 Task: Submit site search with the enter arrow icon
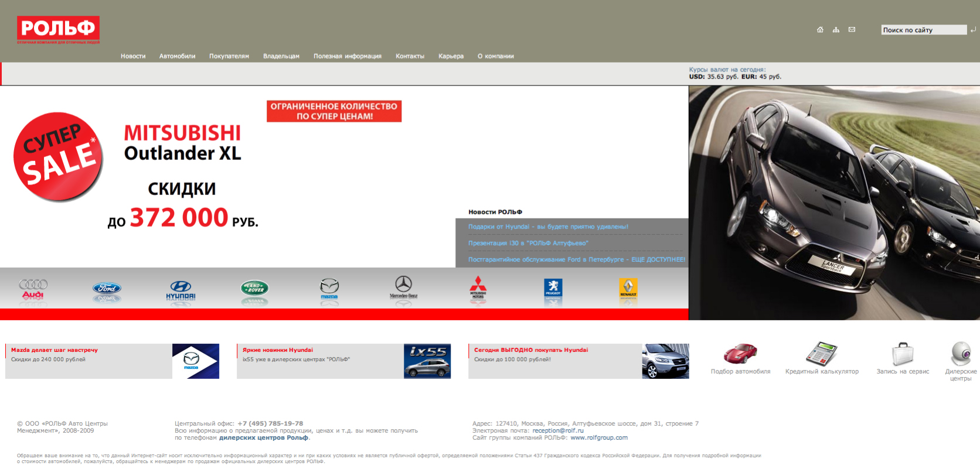click(x=974, y=30)
